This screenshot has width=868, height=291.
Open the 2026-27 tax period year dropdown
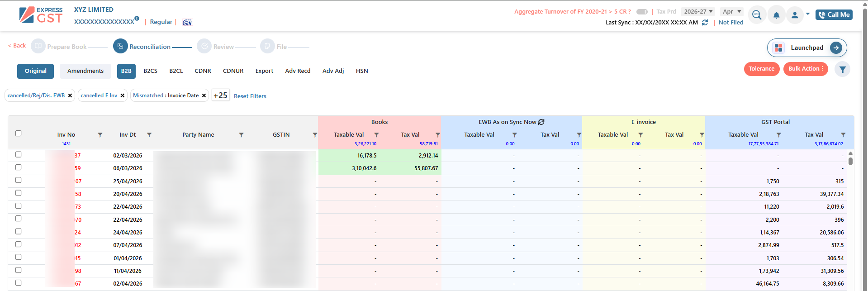pyautogui.click(x=698, y=12)
